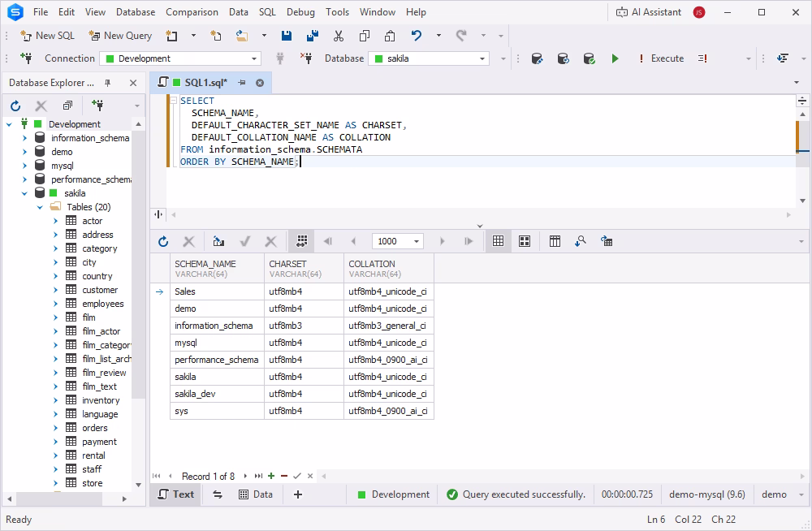Switch to the Text view tab
Screen dimensions: 812x531
pyautogui.click(x=176, y=494)
